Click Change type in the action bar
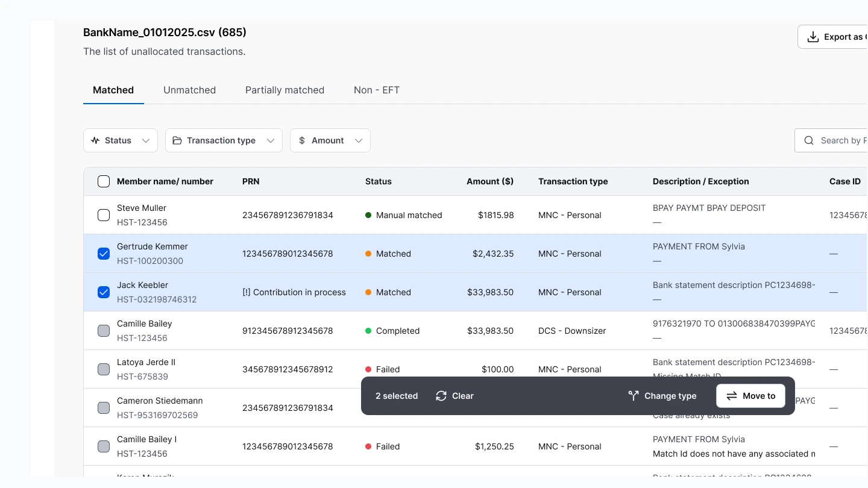The image size is (868, 488). (x=662, y=396)
